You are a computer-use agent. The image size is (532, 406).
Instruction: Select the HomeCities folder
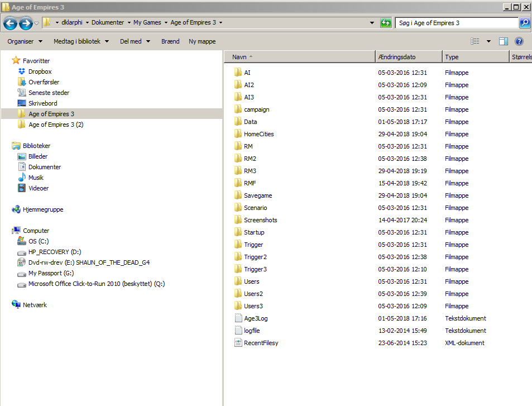(x=258, y=133)
